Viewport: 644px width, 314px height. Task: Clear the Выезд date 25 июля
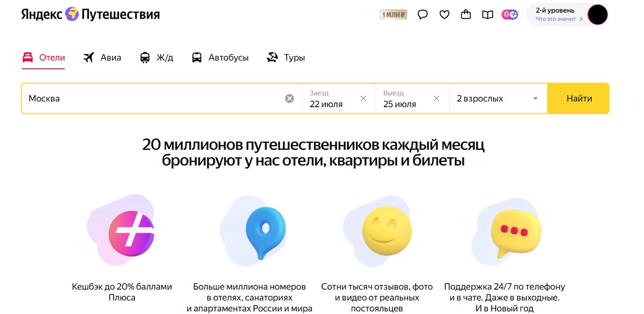pyautogui.click(x=436, y=98)
